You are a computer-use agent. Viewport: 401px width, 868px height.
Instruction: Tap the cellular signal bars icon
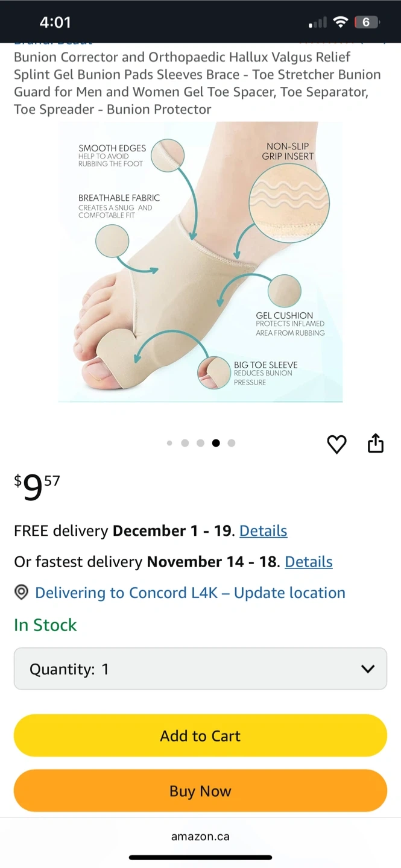click(x=318, y=23)
